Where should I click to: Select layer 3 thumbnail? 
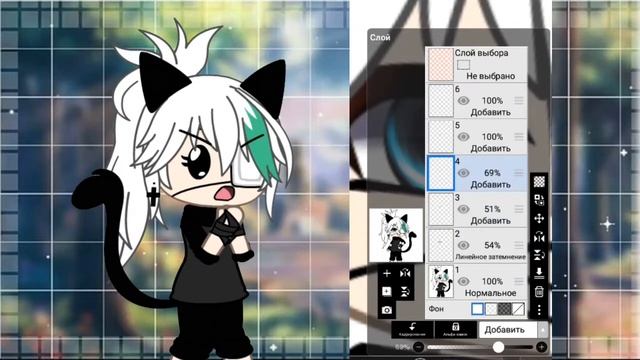[x=441, y=209]
